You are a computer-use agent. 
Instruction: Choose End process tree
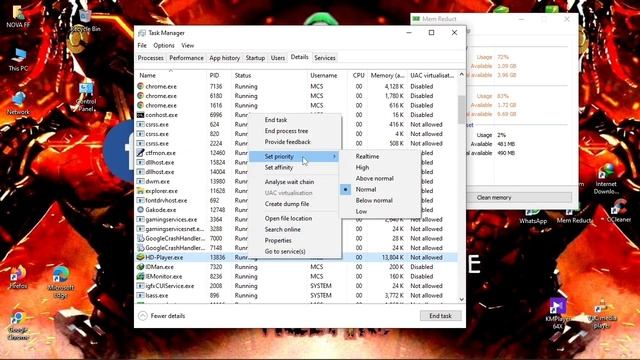point(294,131)
